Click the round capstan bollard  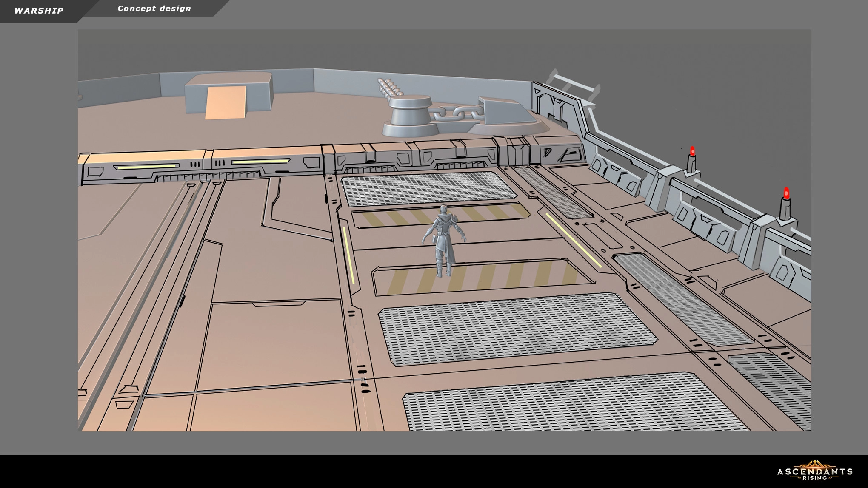click(411, 112)
